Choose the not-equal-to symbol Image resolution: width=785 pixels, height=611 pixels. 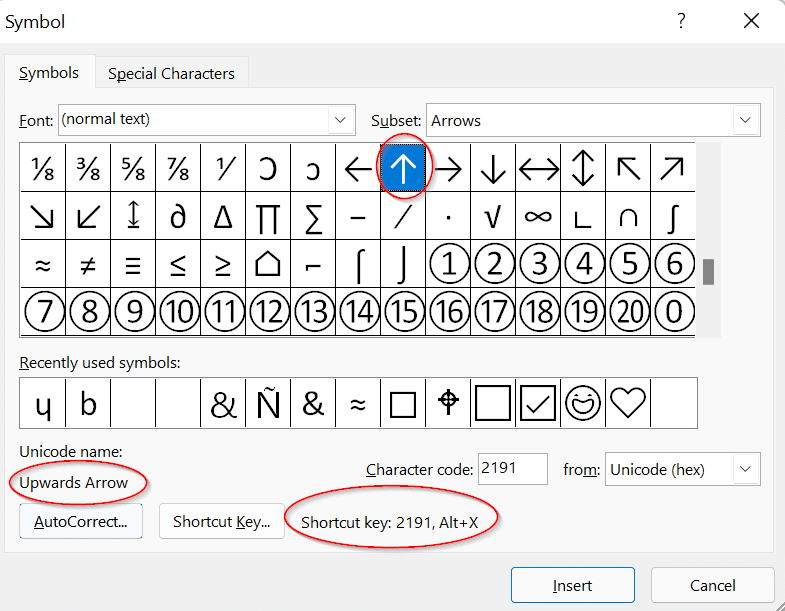tap(88, 264)
